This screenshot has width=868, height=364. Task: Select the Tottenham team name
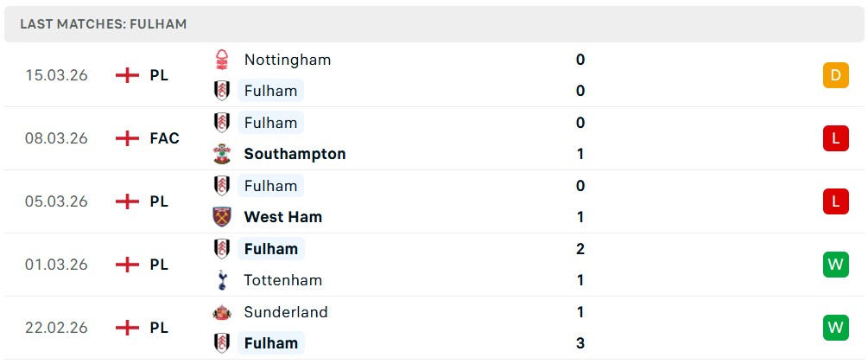[x=282, y=280]
